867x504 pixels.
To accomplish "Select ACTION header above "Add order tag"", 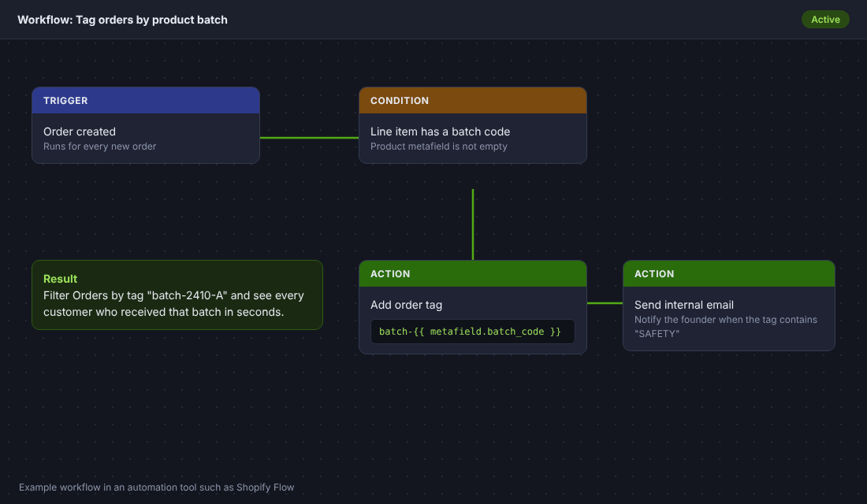I will point(472,273).
